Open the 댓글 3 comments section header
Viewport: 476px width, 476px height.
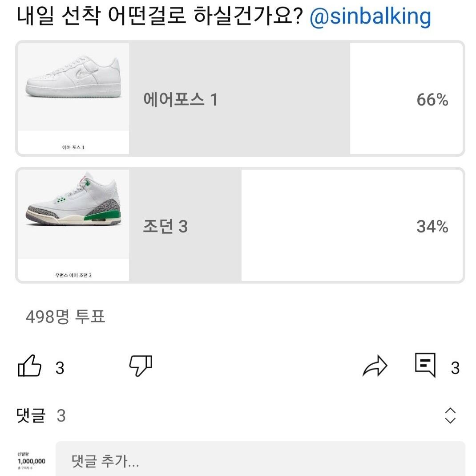(x=41, y=416)
